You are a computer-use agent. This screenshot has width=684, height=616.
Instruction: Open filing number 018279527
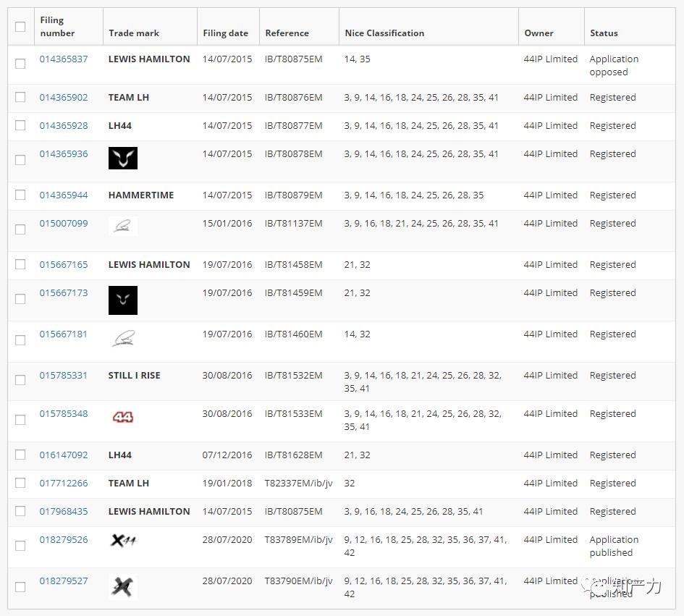(64, 581)
